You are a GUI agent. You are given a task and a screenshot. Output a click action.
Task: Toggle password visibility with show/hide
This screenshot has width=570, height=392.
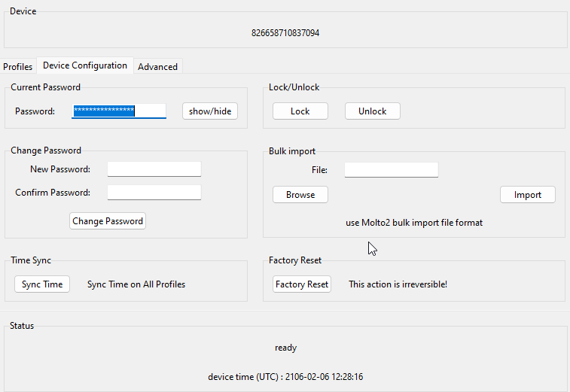point(210,111)
